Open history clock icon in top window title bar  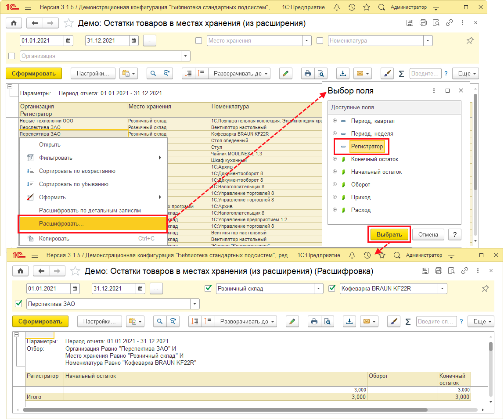click(352, 7)
